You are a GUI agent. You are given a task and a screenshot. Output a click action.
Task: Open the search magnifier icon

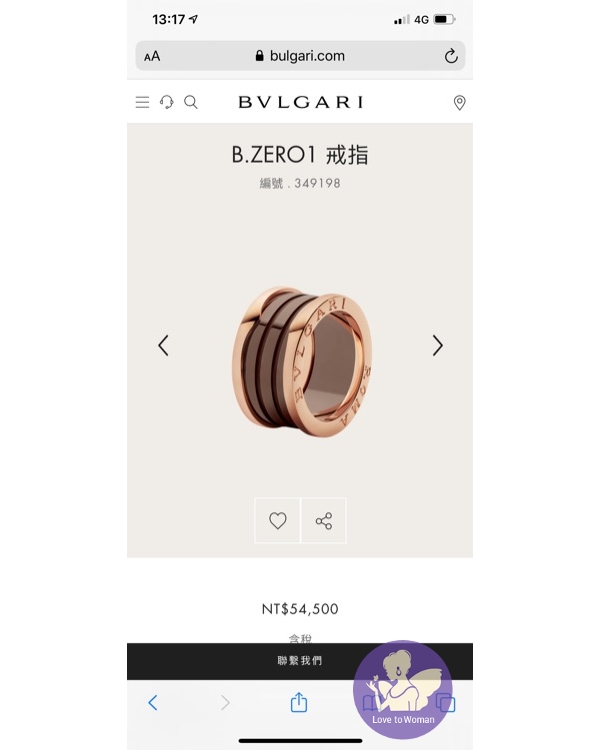click(x=191, y=102)
